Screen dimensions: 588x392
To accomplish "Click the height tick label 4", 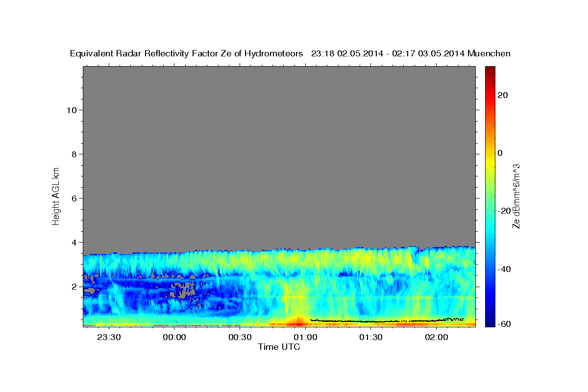I will 74,242.
